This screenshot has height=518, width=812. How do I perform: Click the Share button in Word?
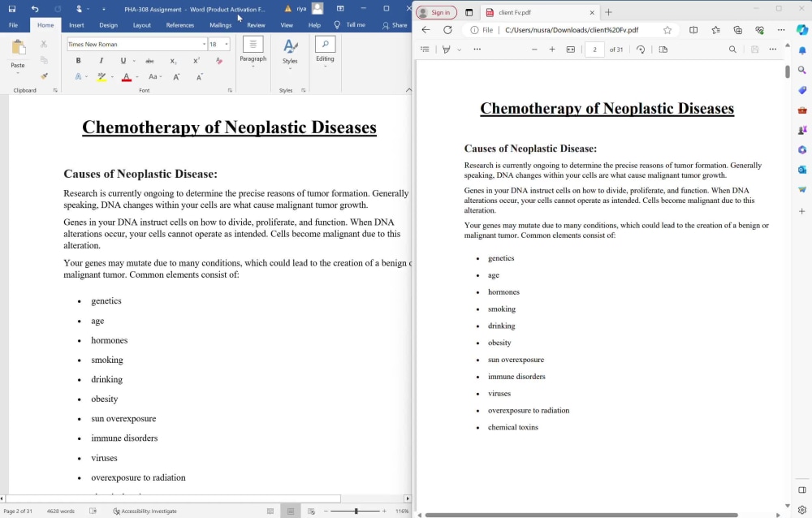(395, 25)
